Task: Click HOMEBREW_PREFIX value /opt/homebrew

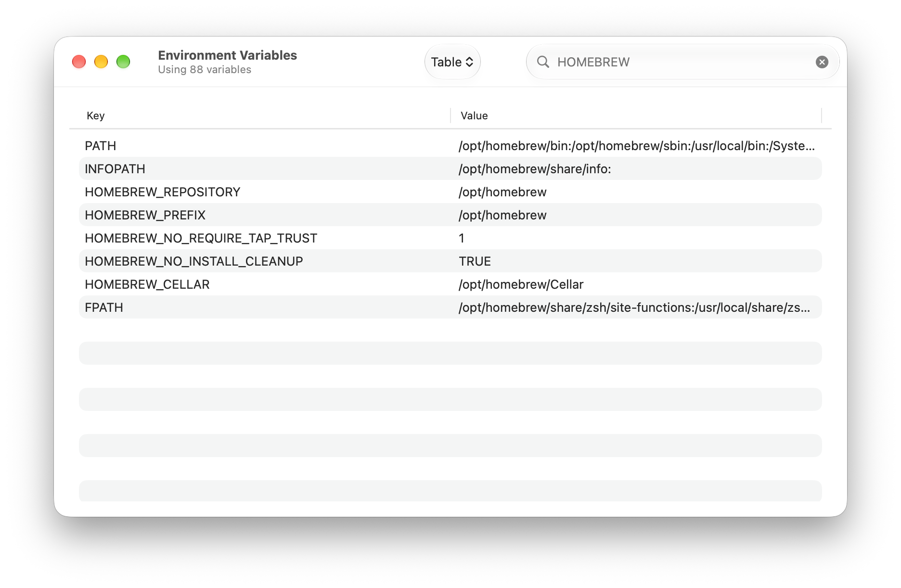Action: (502, 215)
